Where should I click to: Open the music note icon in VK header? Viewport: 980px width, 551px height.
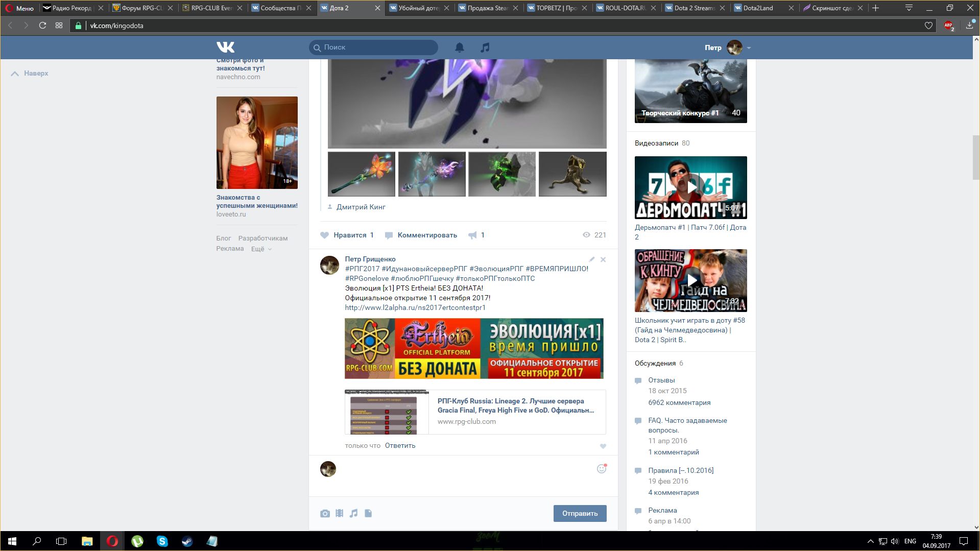coord(485,47)
